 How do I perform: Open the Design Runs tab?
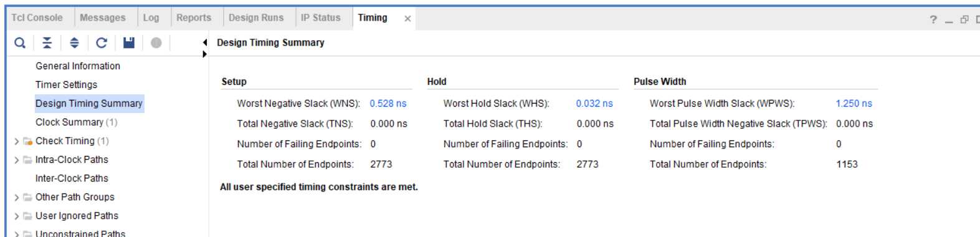pyautogui.click(x=256, y=17)
